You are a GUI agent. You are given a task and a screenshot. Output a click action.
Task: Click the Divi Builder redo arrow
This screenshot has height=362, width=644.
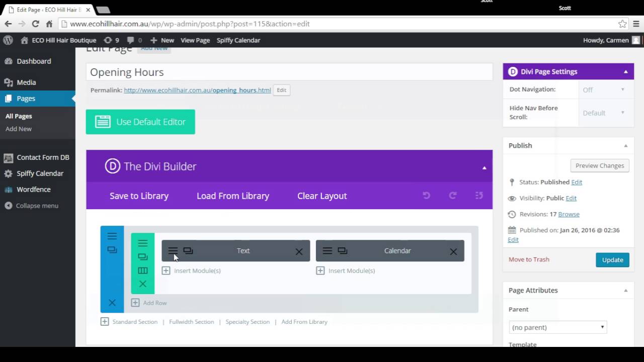tap(453, 196)
